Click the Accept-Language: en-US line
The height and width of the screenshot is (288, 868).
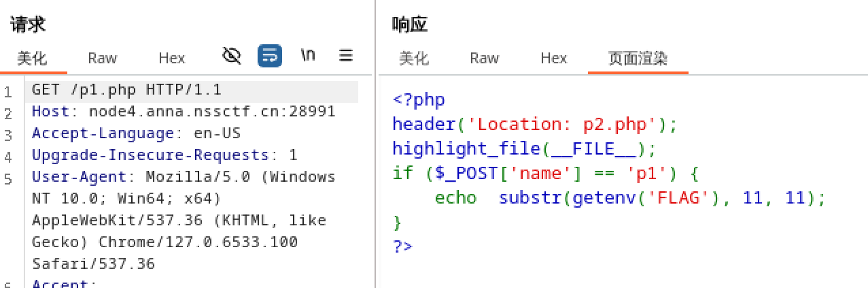[136, 133]
